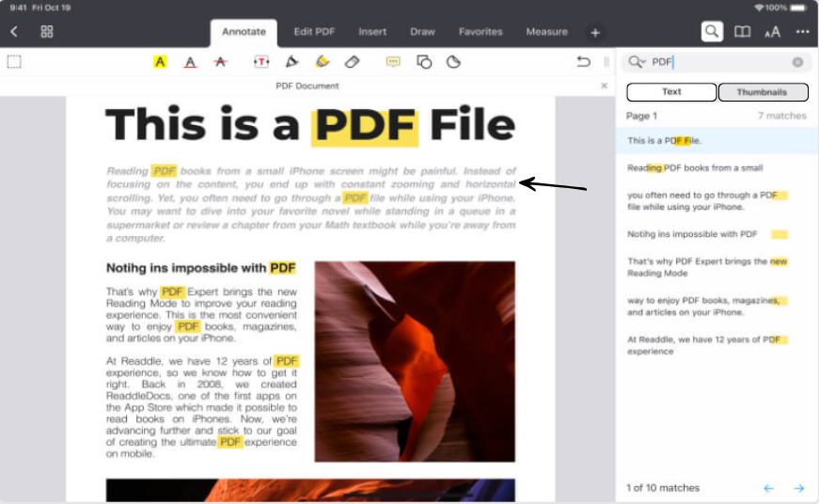
Task: Select result 'Reading PDF books from a small'
Action: pos(717,167)
